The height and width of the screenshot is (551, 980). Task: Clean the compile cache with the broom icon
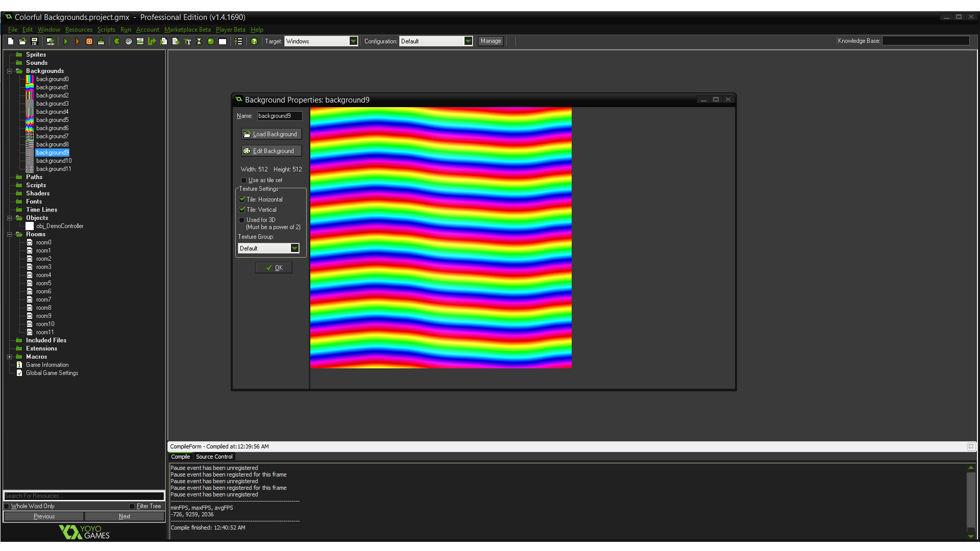[x=102, y=41]
